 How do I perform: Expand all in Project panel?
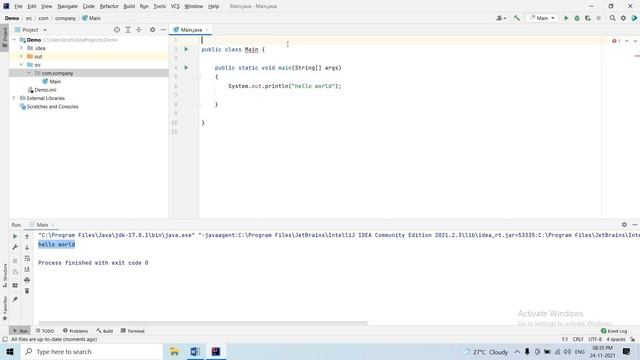tap(128, 30)
